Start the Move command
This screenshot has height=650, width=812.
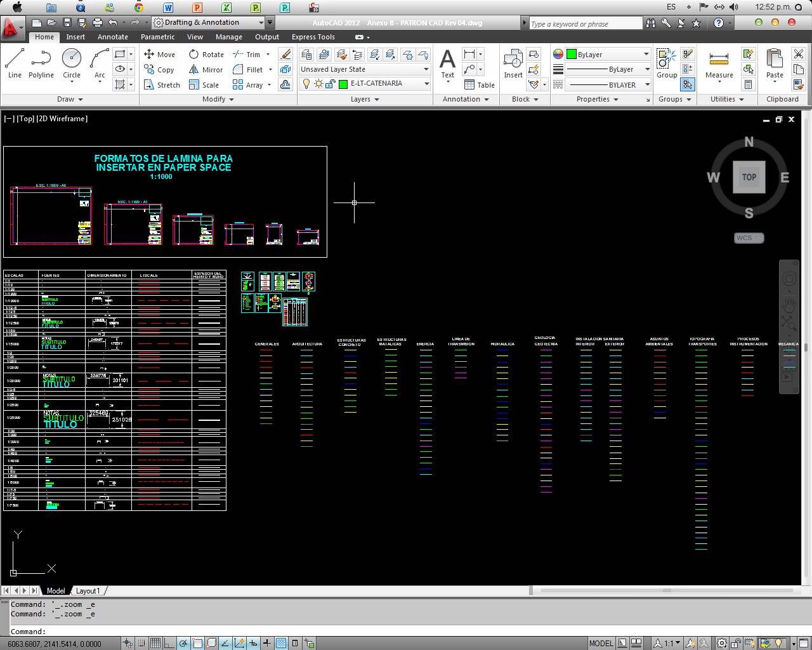[x=160, y=55]
